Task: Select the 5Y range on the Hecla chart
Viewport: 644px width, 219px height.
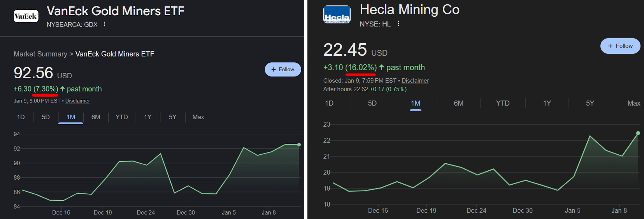Action: 590,103
